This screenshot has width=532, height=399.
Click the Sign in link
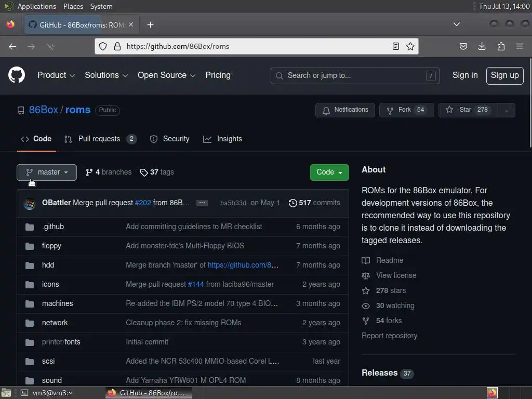(x=465, y=75)
